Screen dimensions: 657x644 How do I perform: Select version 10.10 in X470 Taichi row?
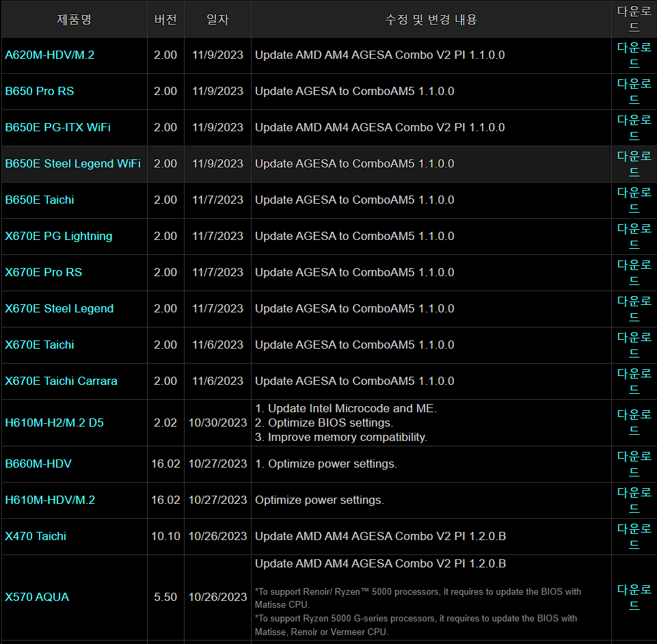click(x=165, y=536)
